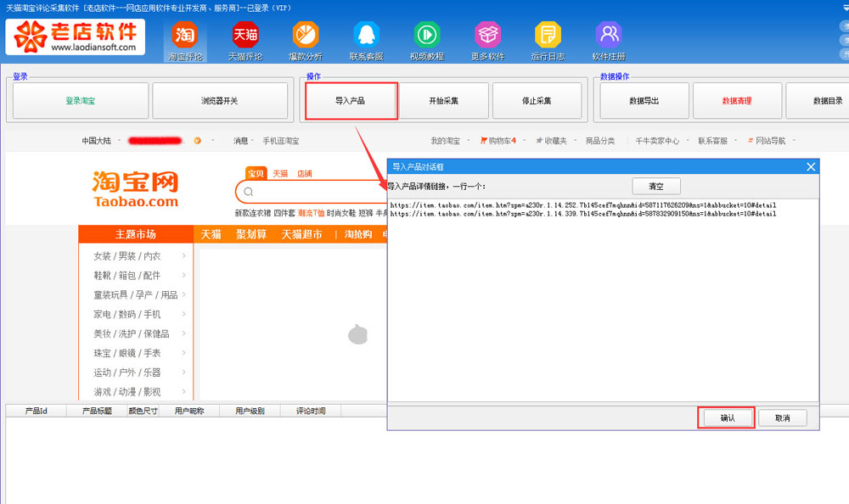
Task: Select the 宝贝 search tab
Action: point(256,173)
